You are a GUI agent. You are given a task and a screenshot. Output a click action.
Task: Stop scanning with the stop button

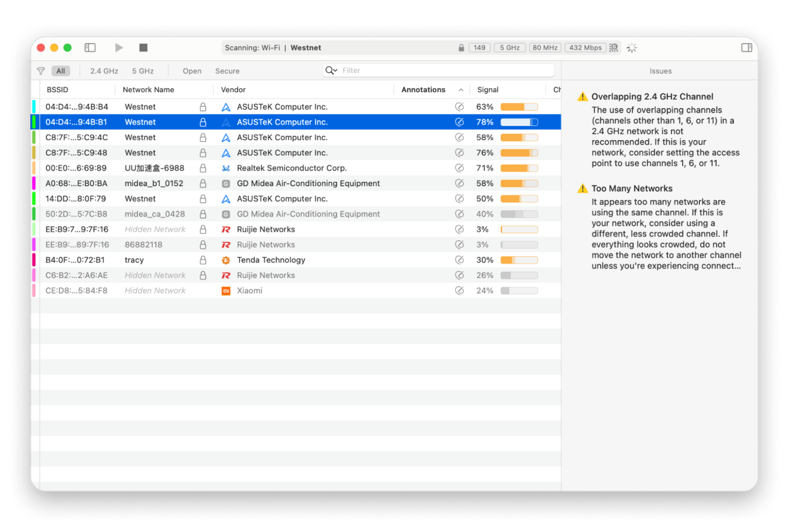click(x=143, y=48)
